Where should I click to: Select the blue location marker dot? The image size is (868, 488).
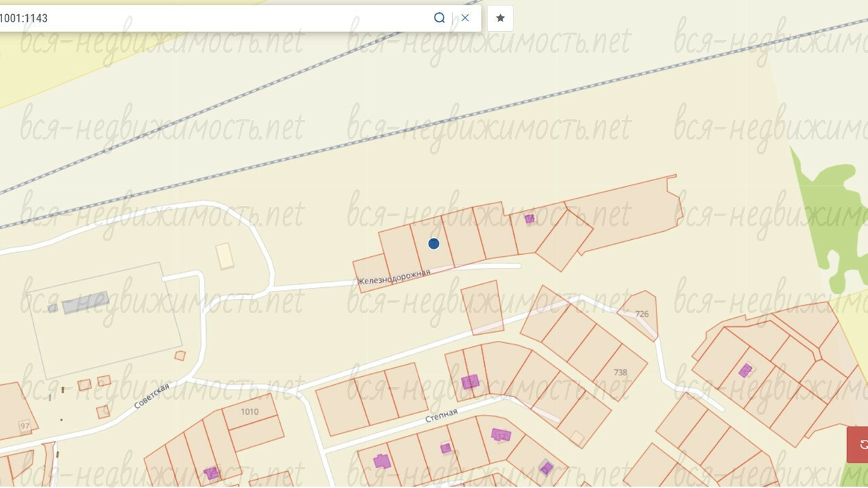coord(434,243)
